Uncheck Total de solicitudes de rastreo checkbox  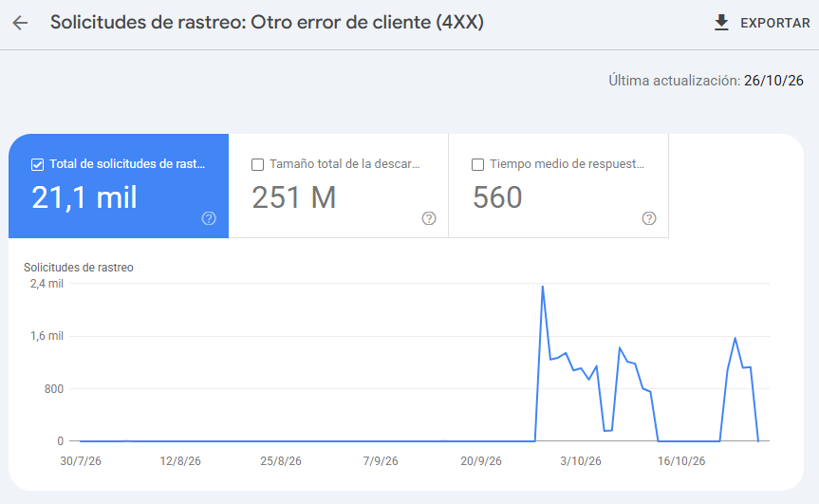(37, 164)
